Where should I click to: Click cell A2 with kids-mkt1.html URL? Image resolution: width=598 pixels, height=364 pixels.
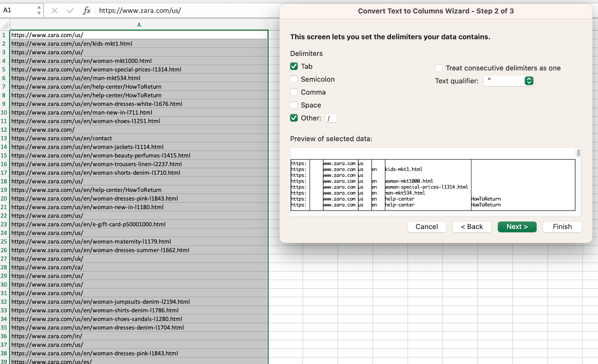coord(139,44)
